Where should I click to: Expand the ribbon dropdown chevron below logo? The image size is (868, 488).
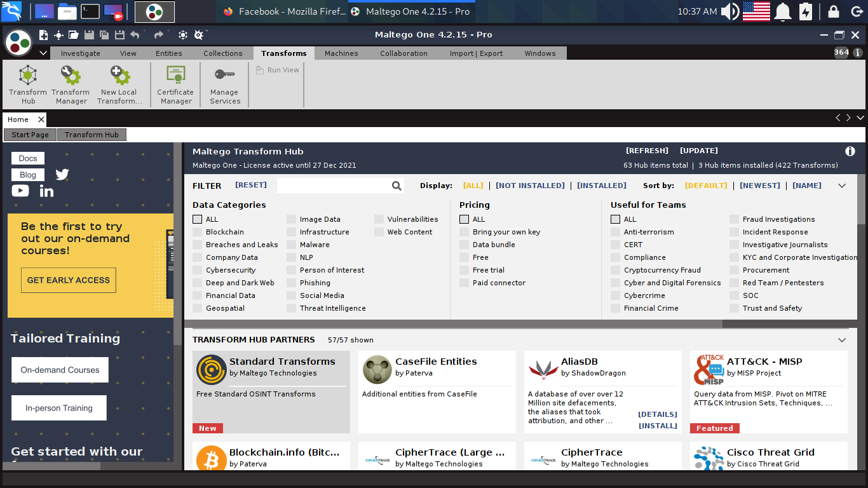tap(43, 53)
